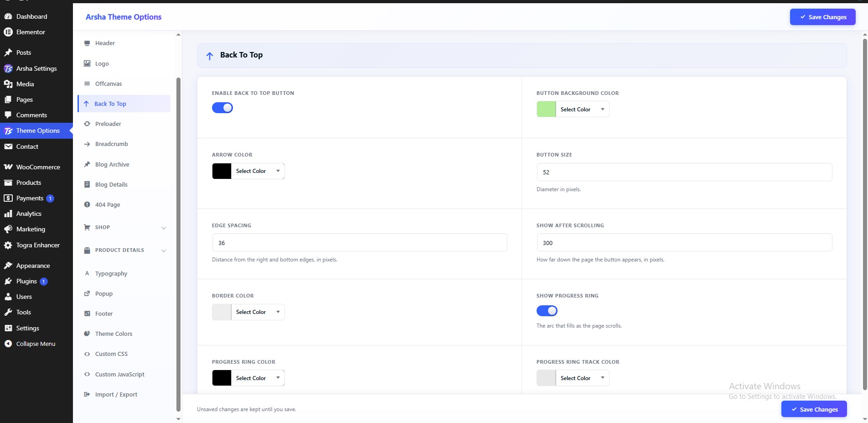868x423 pixels.
Task: Click the Appearance paintbrush icon
Action: pyautogui.click(x=8, y=266)
